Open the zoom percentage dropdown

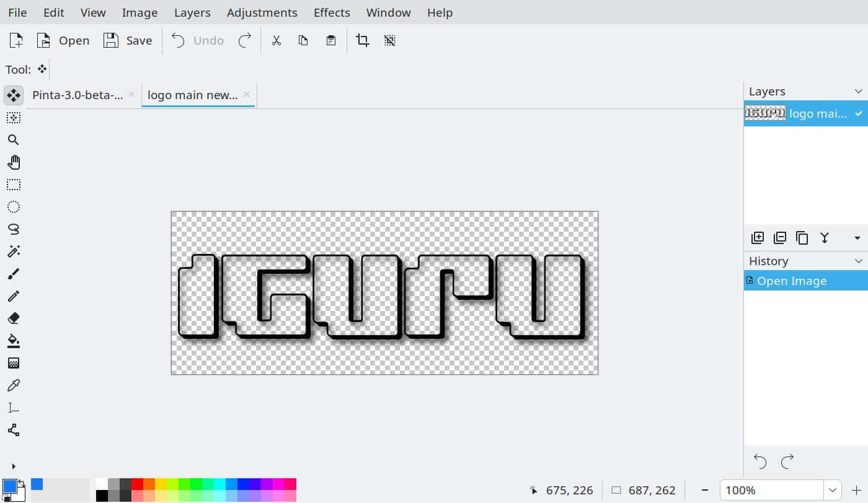[833, 491]
